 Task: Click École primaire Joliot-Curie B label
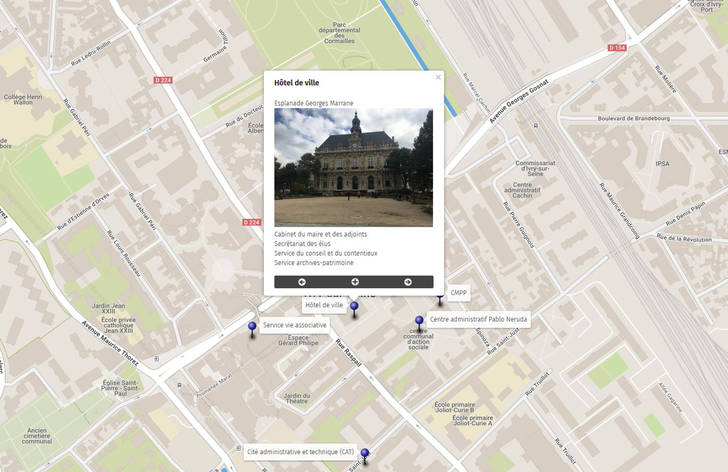tap(455, 407)
